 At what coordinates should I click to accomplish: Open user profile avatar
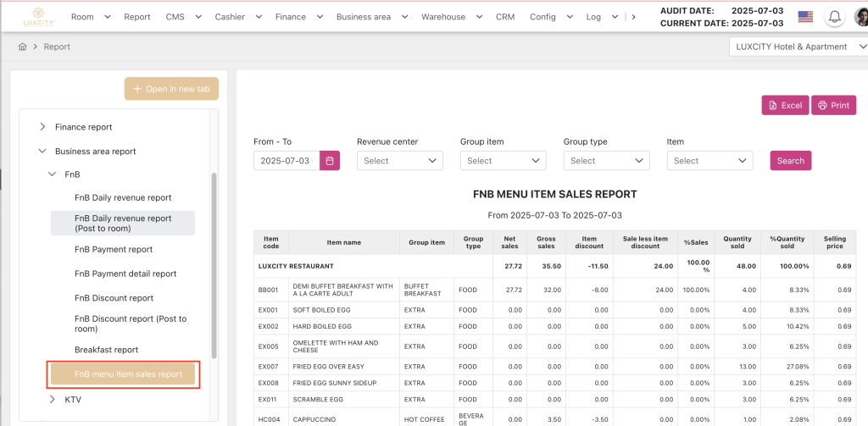pyautogui.click(x=860, y=17)
